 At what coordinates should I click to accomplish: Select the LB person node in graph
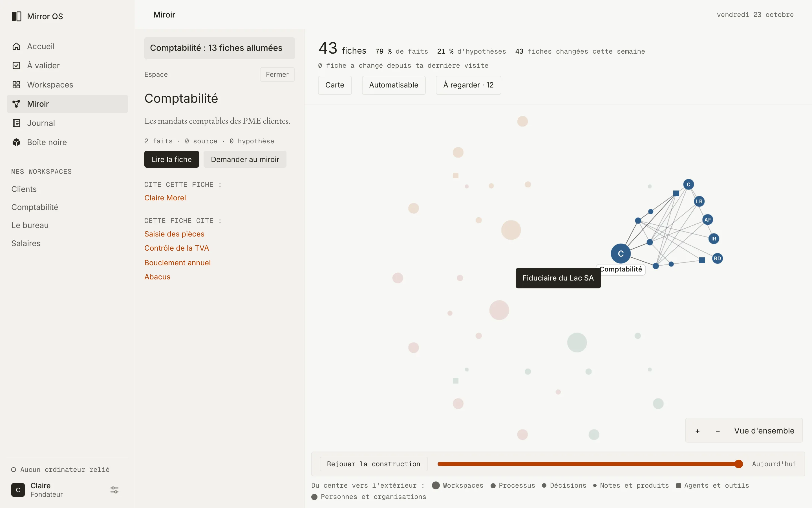click(699, 201)
